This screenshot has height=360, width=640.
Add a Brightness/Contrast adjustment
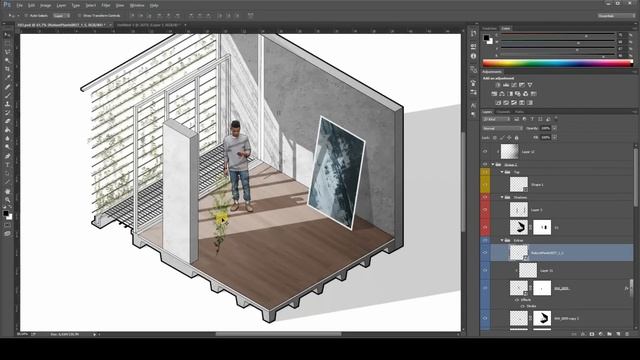point(498,85)
